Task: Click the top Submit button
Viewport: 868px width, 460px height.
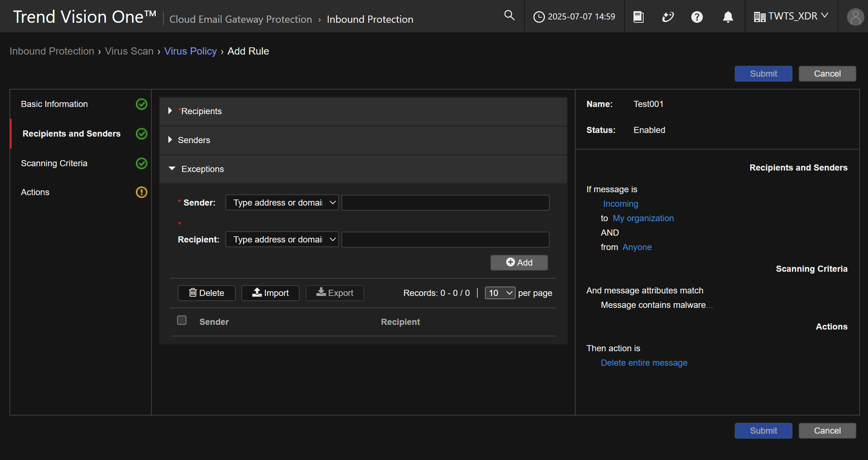Action: 763,74
